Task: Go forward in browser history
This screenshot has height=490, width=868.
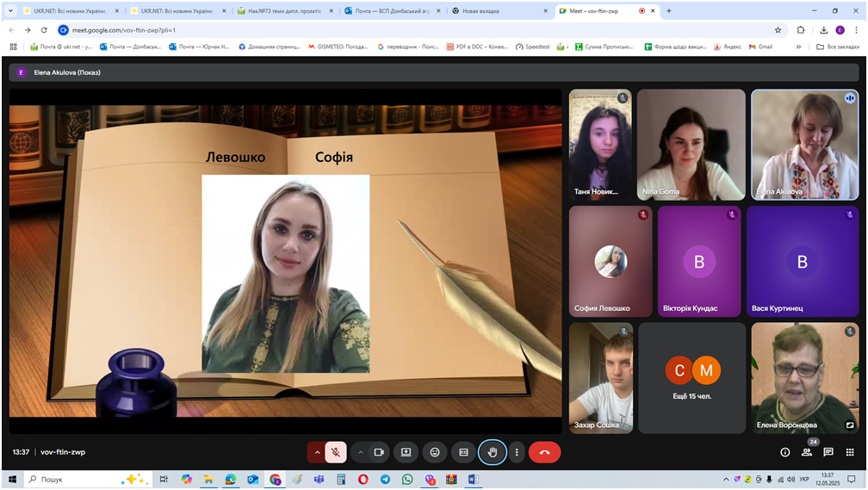Action: tap(28, 30)
